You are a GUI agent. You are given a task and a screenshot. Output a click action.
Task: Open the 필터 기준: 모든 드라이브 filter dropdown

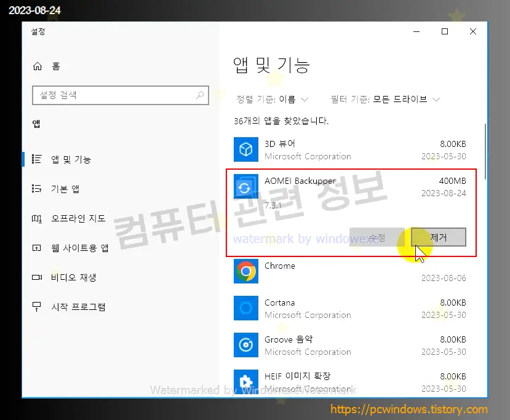pyautogui.click(x=386, y=99)
